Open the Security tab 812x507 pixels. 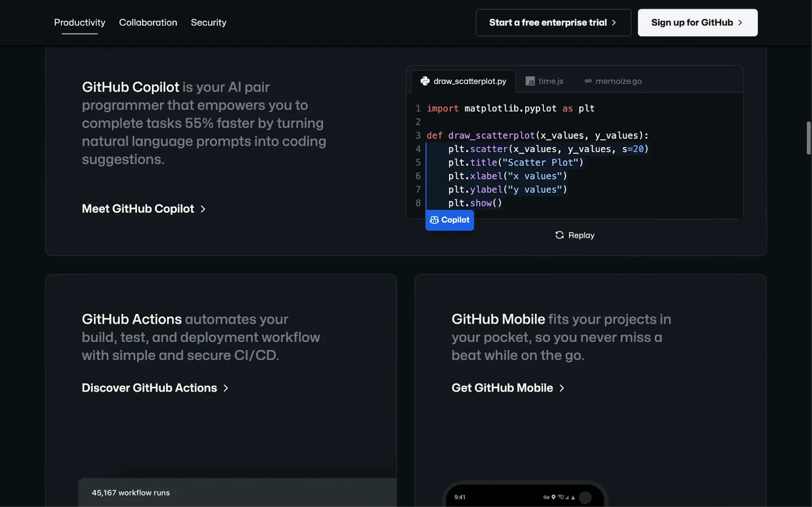(208, 22)
